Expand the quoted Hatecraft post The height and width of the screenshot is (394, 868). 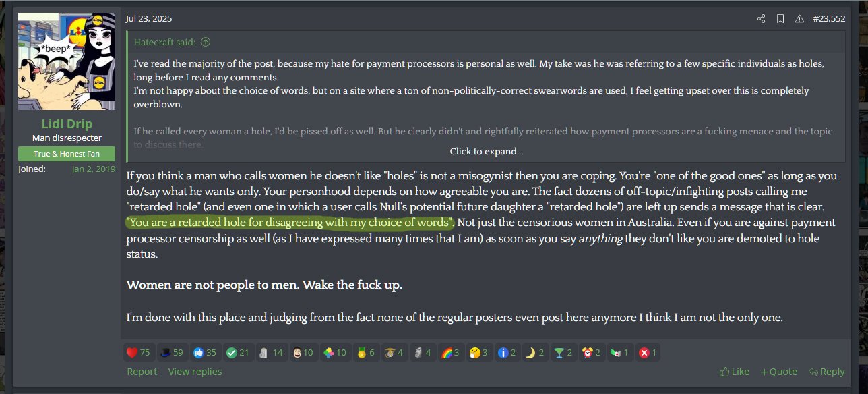[x=486, y=151]
